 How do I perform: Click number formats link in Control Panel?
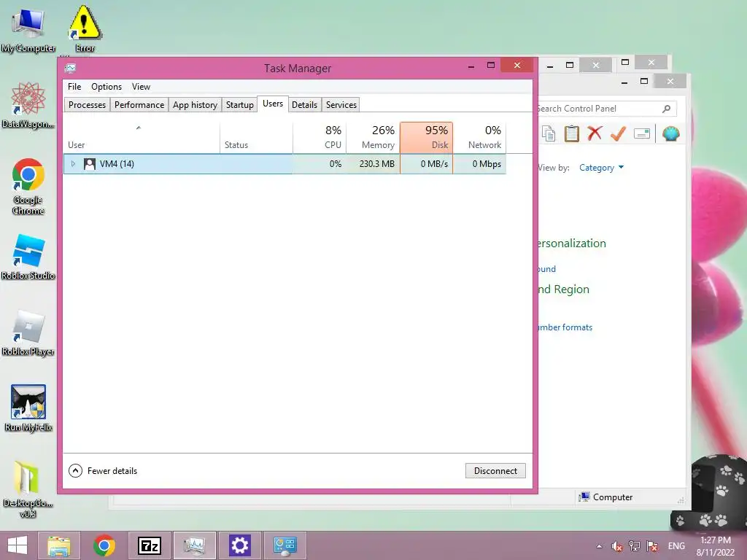565,327
